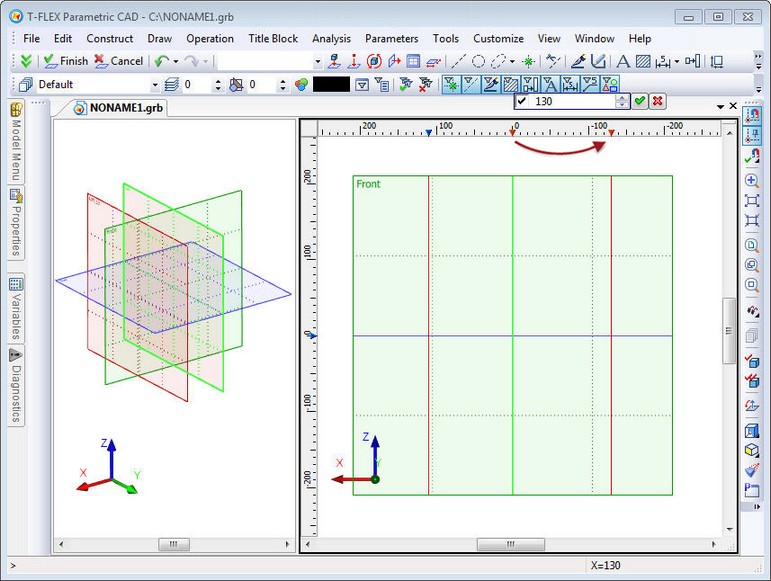
Task: Open the empty combo box dropdown arrow
Action: pyautogui.click(x=318, y=61)
